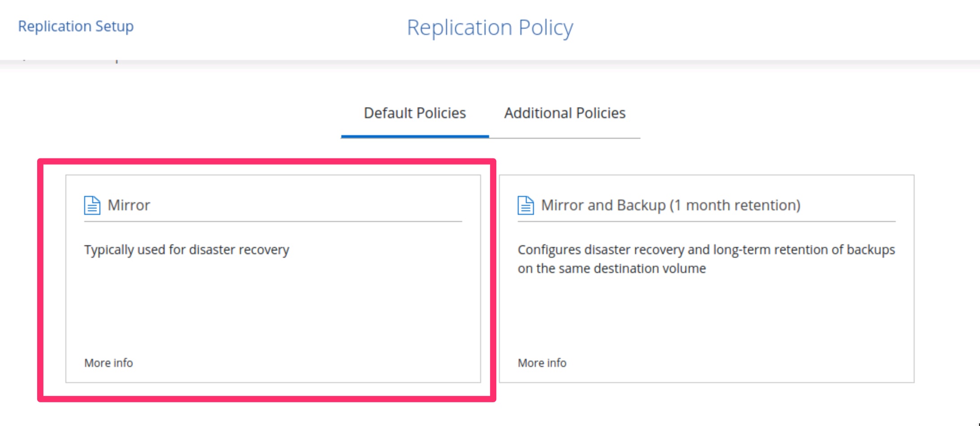Open More info for Mirror and Backup

point(542,363)
